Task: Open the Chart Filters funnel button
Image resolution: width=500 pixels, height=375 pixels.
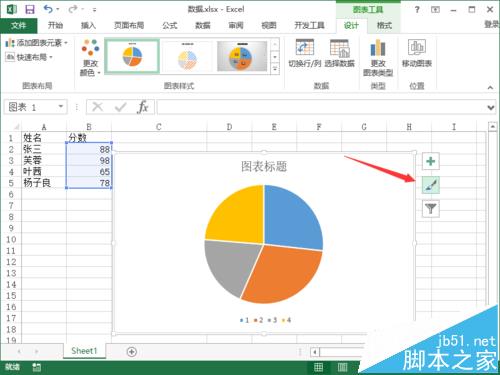Action: 430,209
